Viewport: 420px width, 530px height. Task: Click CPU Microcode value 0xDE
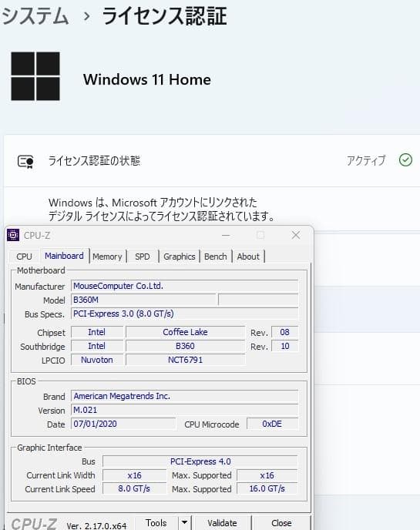272,424
